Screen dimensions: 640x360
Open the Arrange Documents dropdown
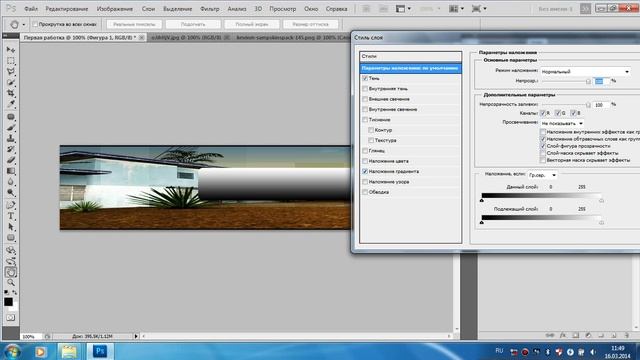[456, 9]
